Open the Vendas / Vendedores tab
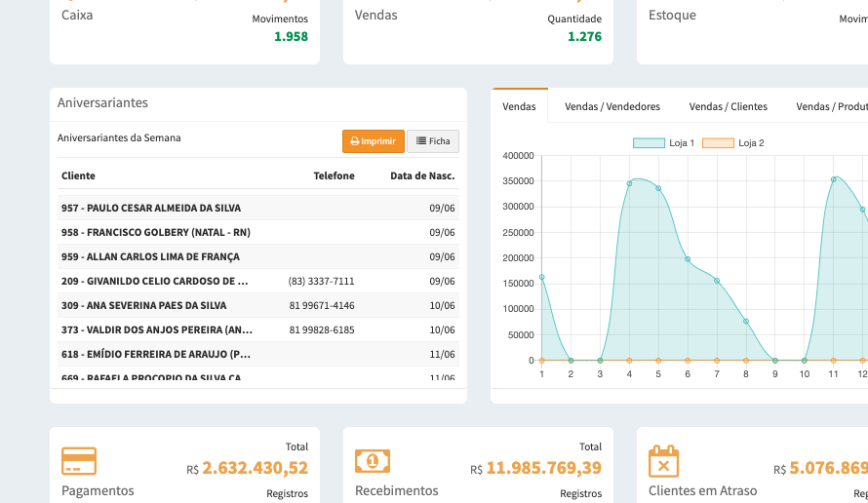Screen dimensions: 868x503 612,106
